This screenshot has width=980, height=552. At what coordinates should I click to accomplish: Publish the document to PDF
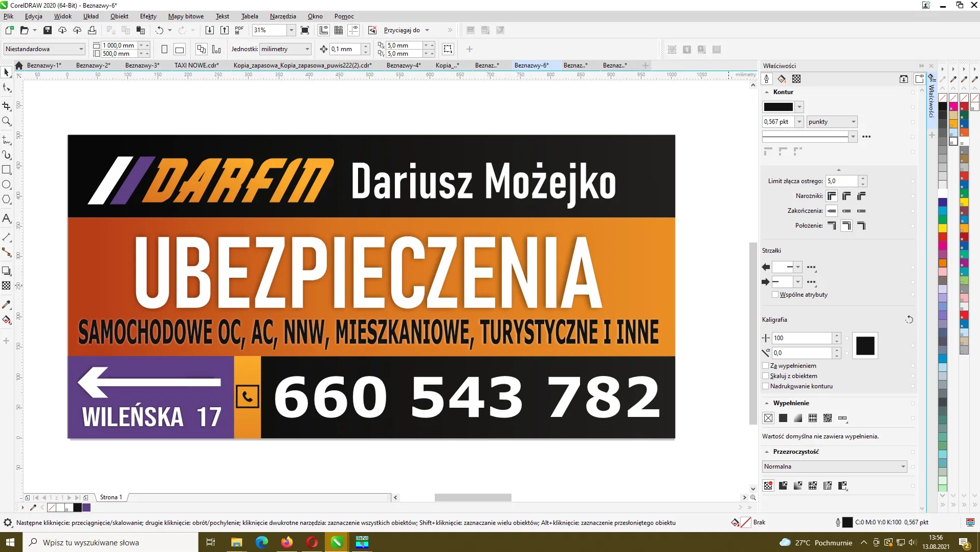click(x=239, y=30)
